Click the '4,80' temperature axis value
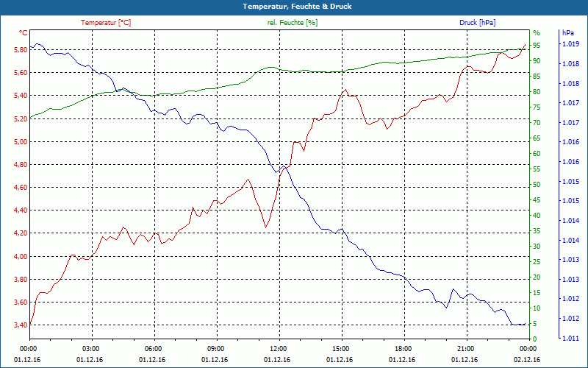 (x=21, y=165)
